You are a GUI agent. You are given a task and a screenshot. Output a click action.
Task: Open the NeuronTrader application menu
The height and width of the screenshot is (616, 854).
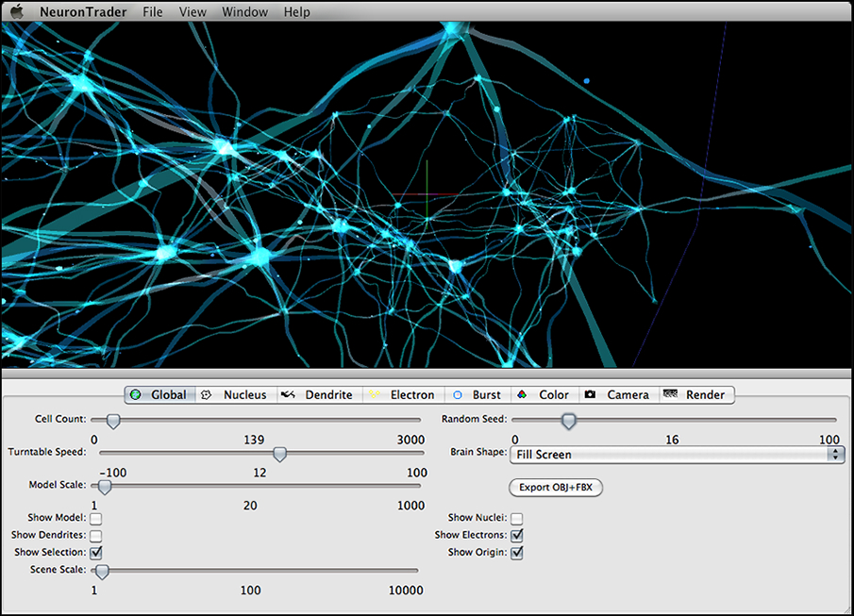click(83, 12)
